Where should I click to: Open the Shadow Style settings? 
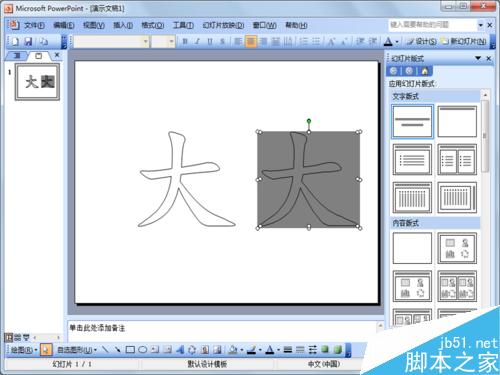[325, 350]
